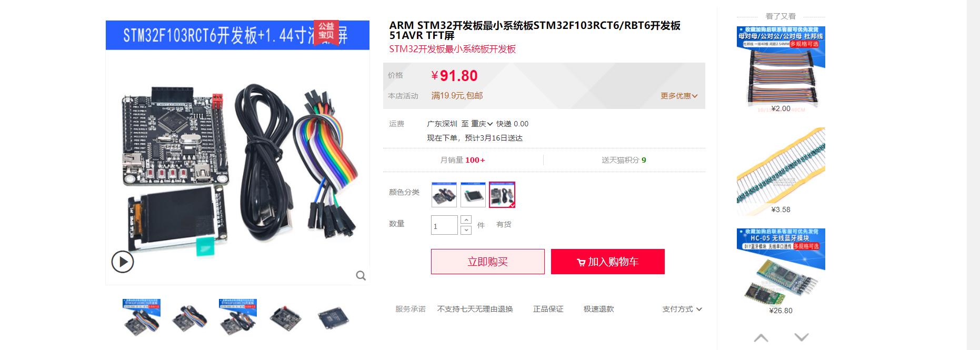Decrease quantity with the down stepper

click(x=466, y=230)
